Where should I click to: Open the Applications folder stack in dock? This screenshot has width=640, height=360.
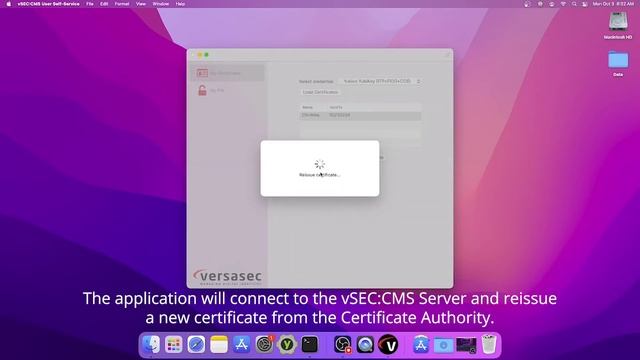[421, 344]
